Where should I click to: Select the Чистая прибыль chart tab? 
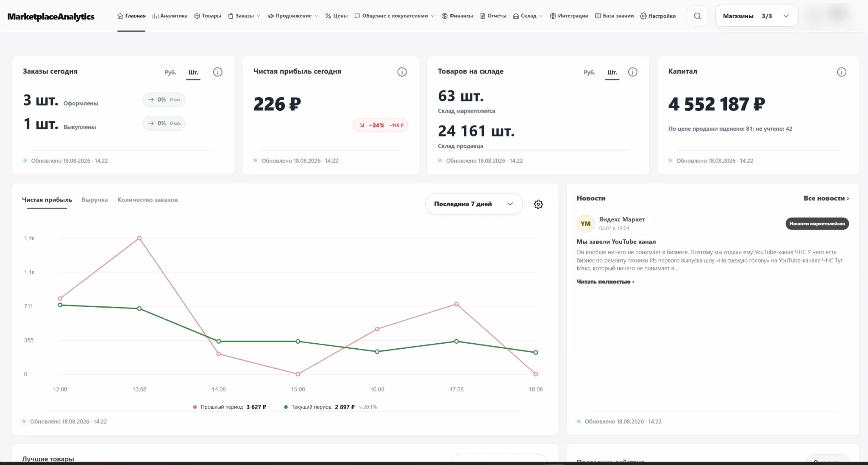point(47,200)
